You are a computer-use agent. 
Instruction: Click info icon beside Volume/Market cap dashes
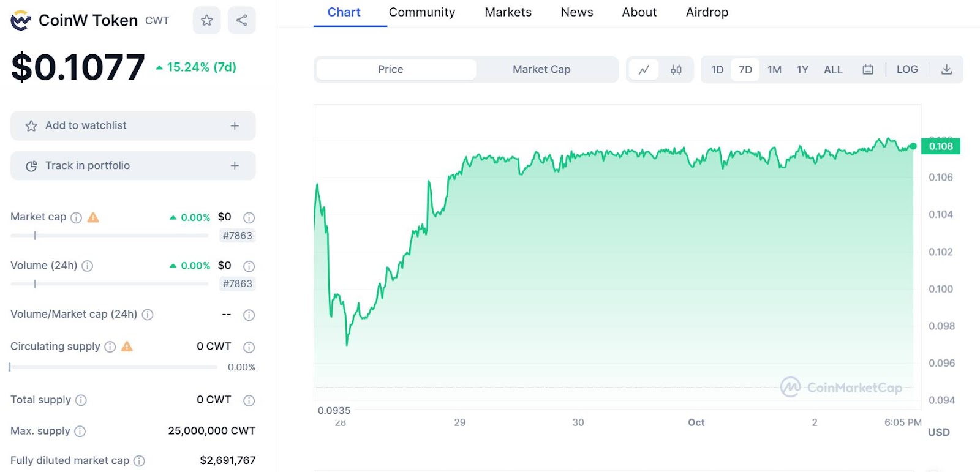249,315
